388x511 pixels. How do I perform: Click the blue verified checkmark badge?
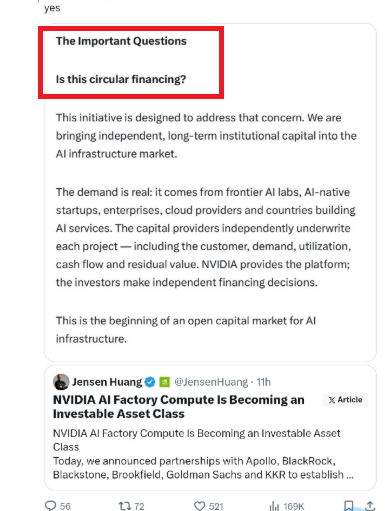pos(150,382)
